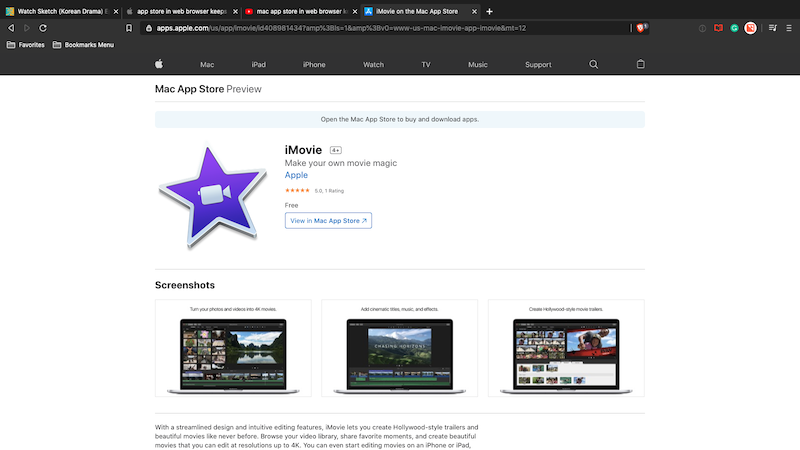Screen dimensions: 800x450
Task: Open the round red profile extension icon
Action: pyautogui.click(x=750, y=28)
